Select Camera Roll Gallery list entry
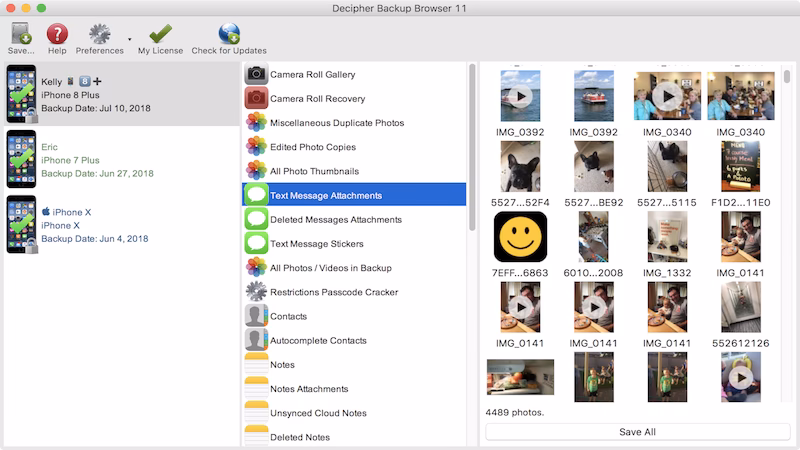Viewport: 800px width, 450px height. click(x=354, y=74)
